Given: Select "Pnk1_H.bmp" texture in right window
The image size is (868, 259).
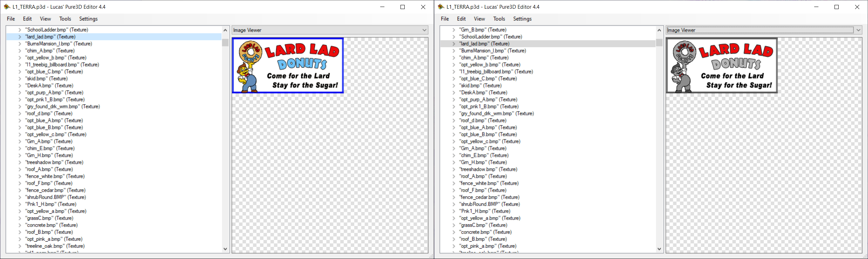Looking at the screenshot, I should (x=485, y=211).
